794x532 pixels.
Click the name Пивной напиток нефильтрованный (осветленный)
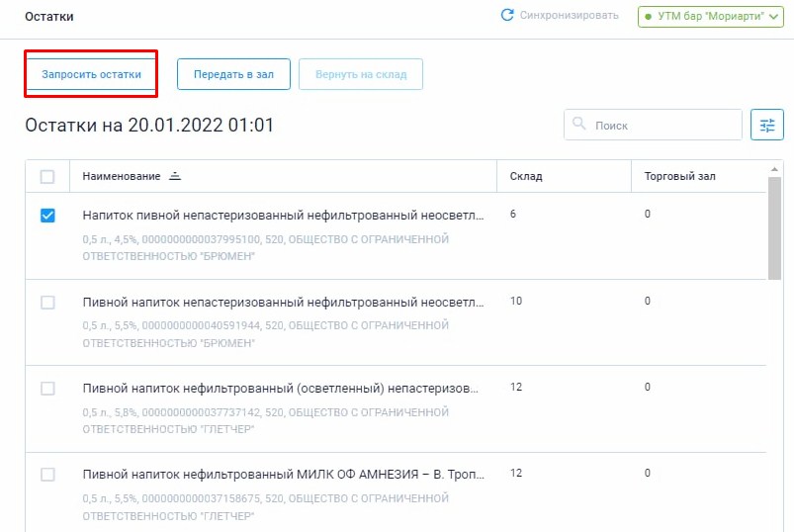(x=280, y=389)
